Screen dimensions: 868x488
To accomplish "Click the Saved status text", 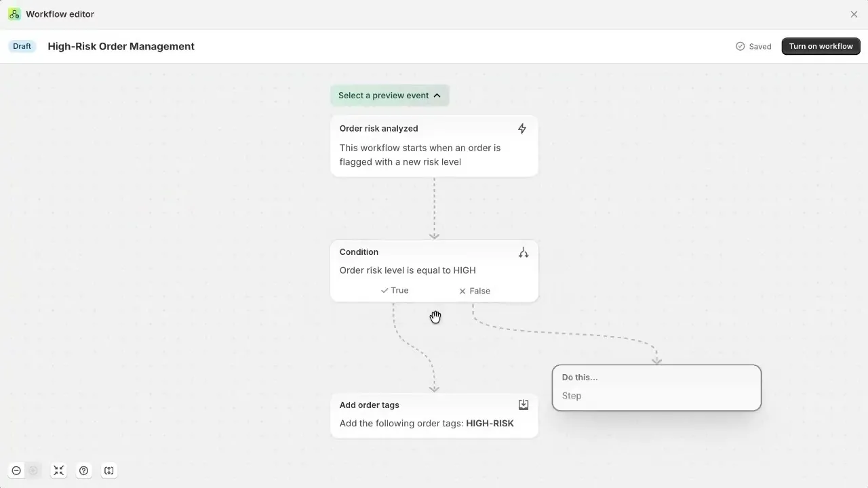I will pyautogui.click(x=760, y=46).
